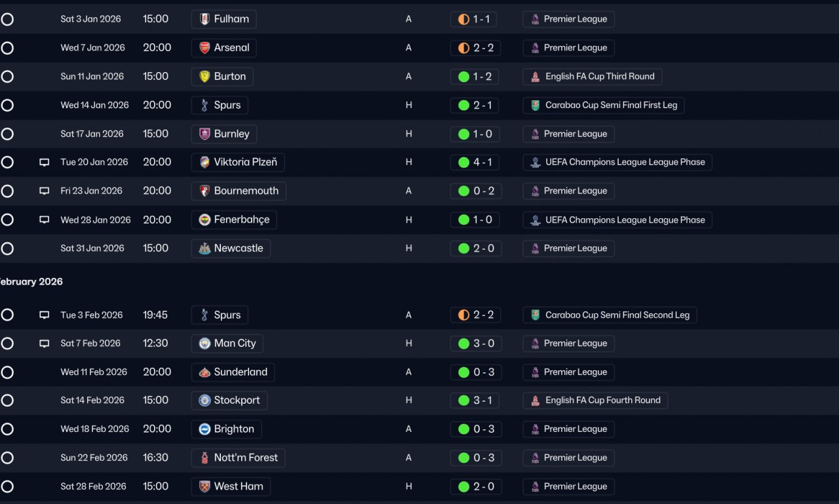View the 3 - 0 Man City result
The height and width of the screenshot is (504, 839).
pyautogui.click(x=482, y=343)
